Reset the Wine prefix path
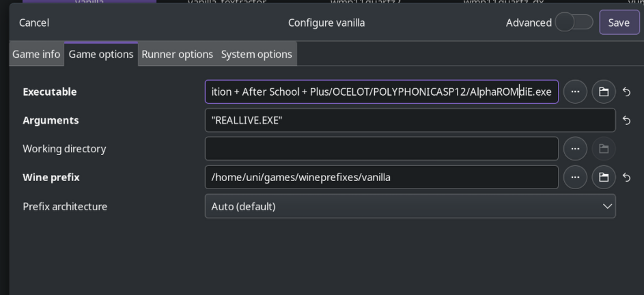 point(626,177)
